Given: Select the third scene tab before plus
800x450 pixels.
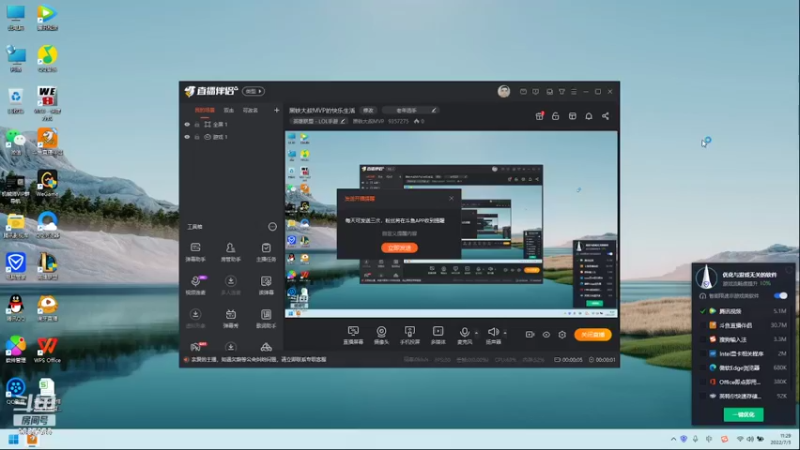Looking at the screenshot, I should tap(250, 110).
